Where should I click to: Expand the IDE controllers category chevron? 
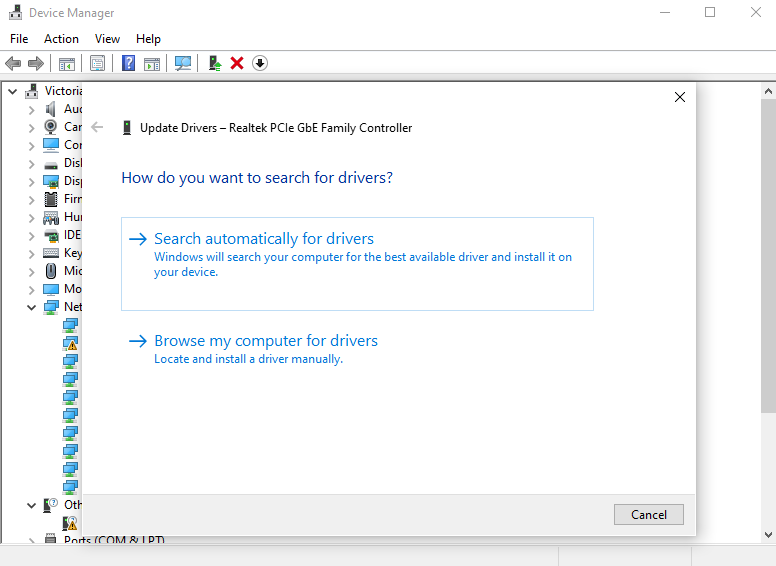pyautogui.click(x=32, y=236)
